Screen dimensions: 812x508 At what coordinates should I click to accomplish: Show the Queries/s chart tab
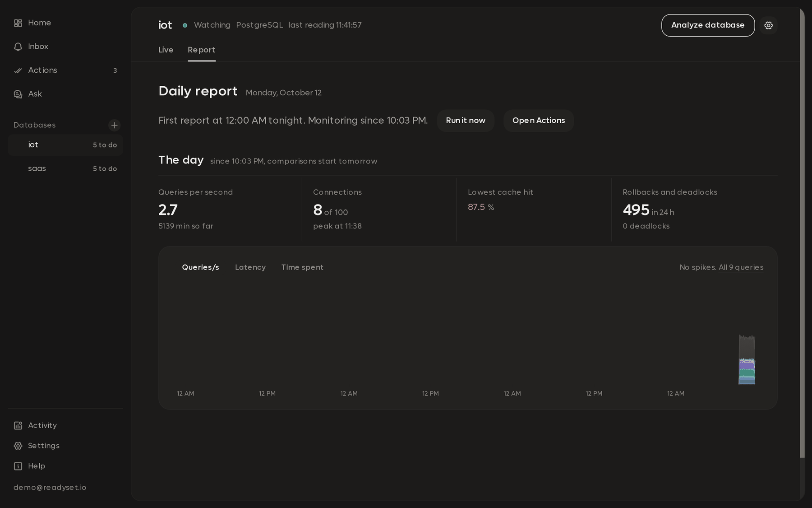tap(200, 267)
